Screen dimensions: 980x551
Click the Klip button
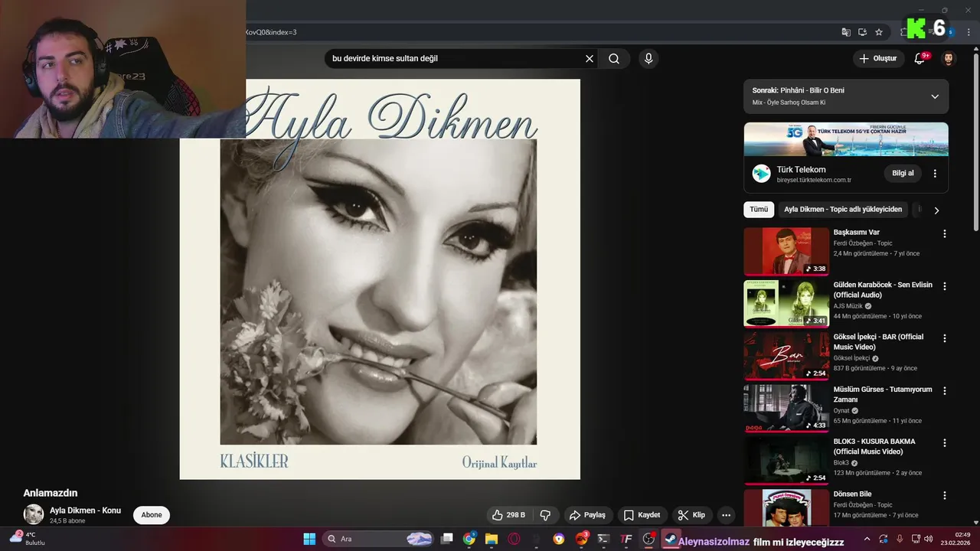[691, 515]
